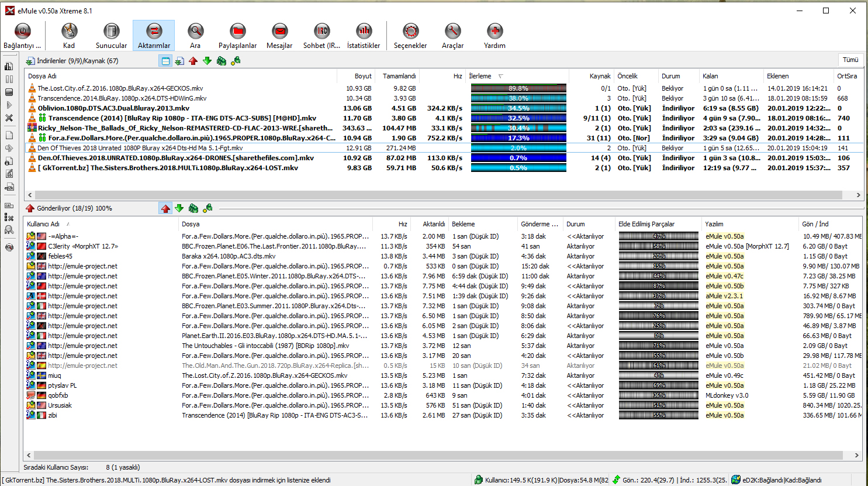Click the Gönderiliyor (18/19) pane title
Screen dimensions: 868x486
tap(69, 208)
